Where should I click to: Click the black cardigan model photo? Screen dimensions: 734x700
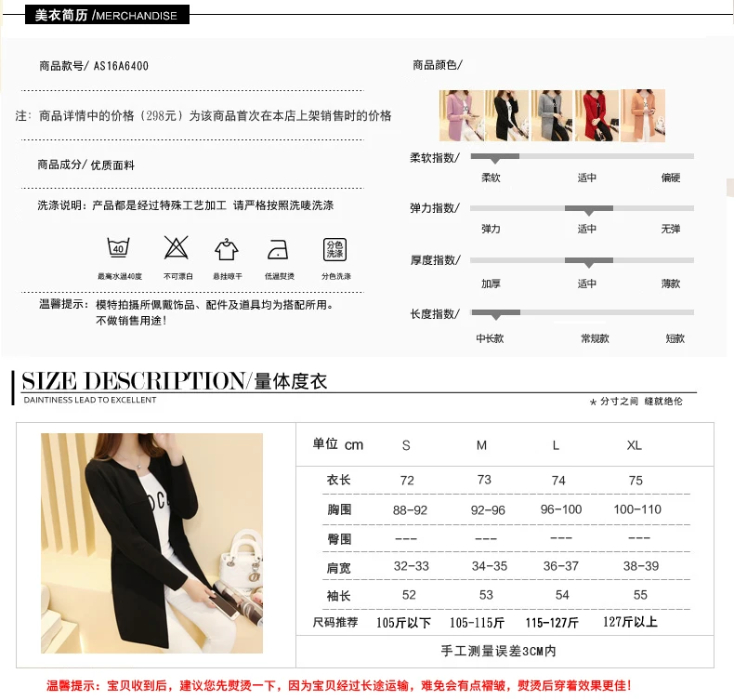click(151, 543)
